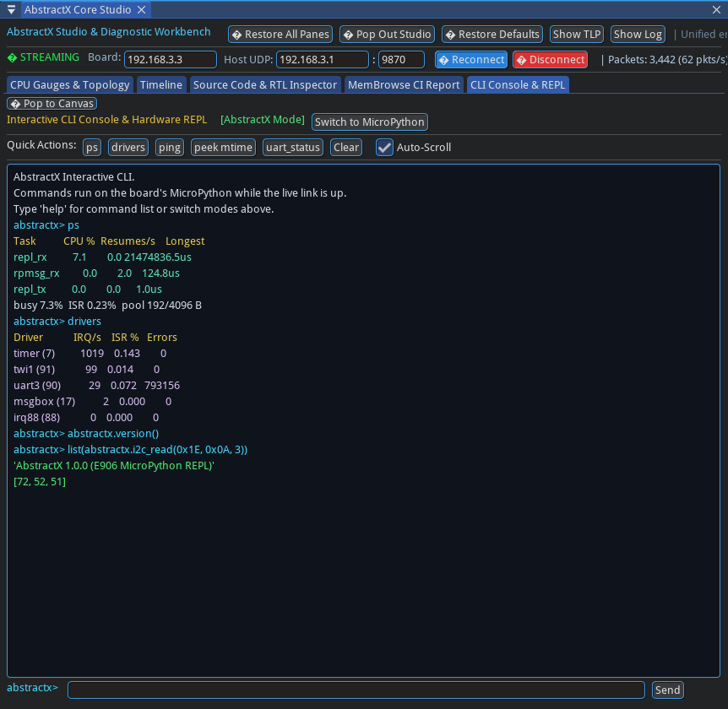Click the rpmsg_rx task row
Viewport: 728px width, 709px height.
96,273
